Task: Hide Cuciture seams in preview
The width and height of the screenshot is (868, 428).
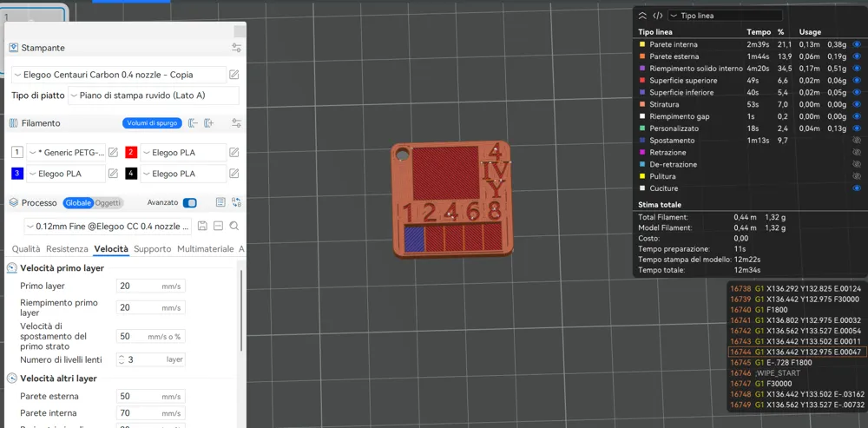Action: pos(857,188)
